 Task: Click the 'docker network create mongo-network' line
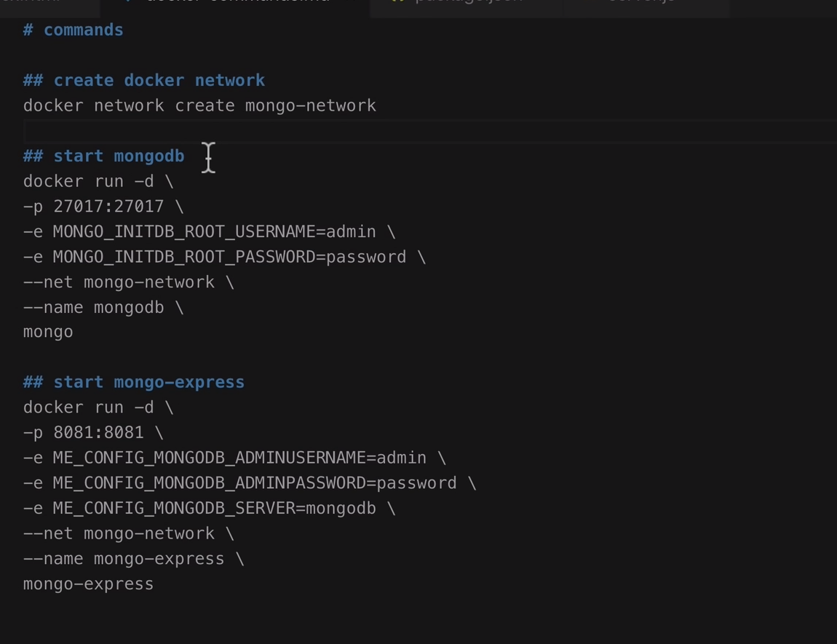click(199, 106)
